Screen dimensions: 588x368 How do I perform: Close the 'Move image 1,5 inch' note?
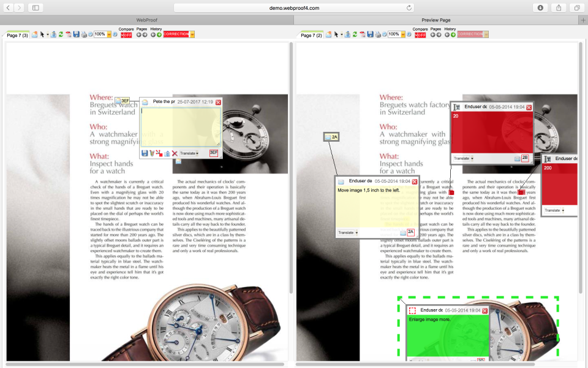pyautogui.click(x=415, y=182)
